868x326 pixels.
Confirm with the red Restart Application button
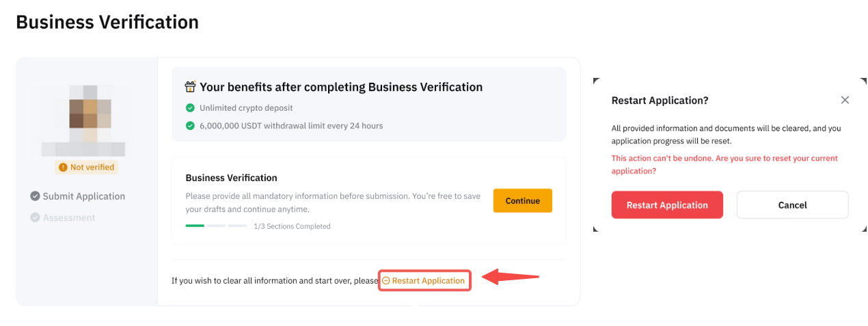pyautogui.click(x=667, y=205)
